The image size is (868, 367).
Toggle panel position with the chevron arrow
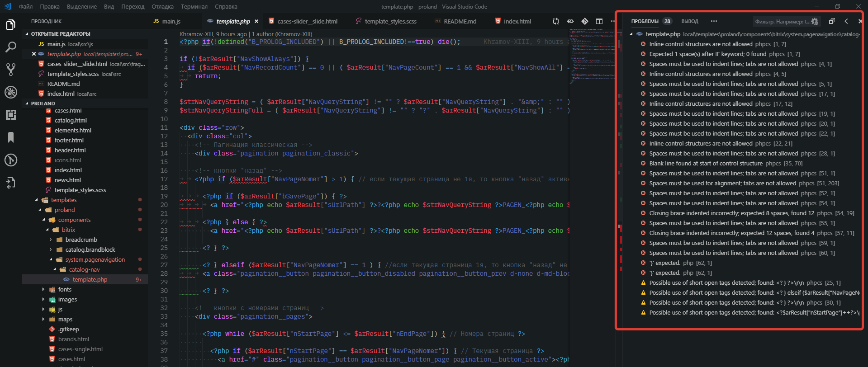pos(846,21)
